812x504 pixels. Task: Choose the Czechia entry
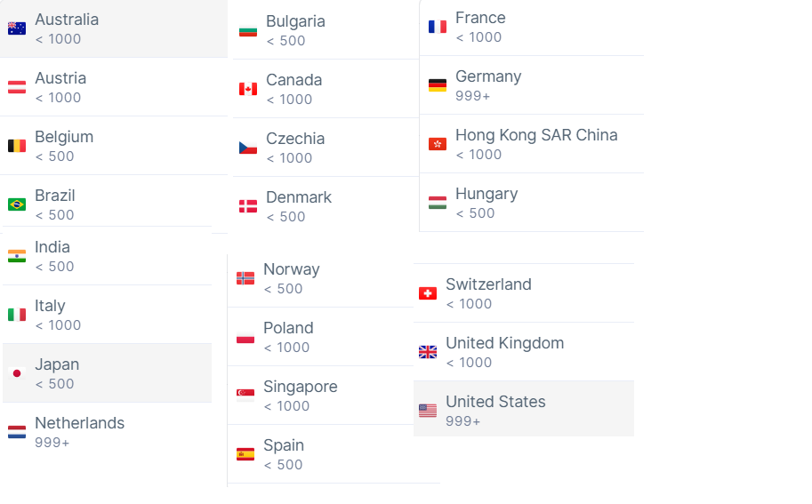(326, 148)
